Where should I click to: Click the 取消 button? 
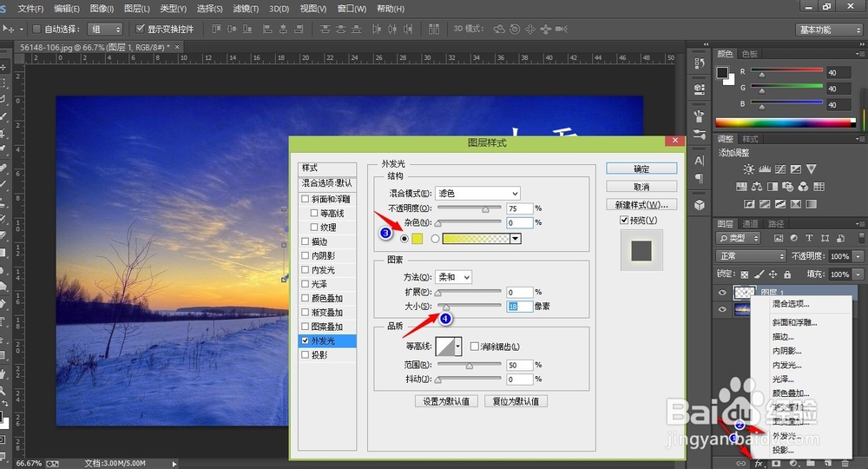coord(641,187)
